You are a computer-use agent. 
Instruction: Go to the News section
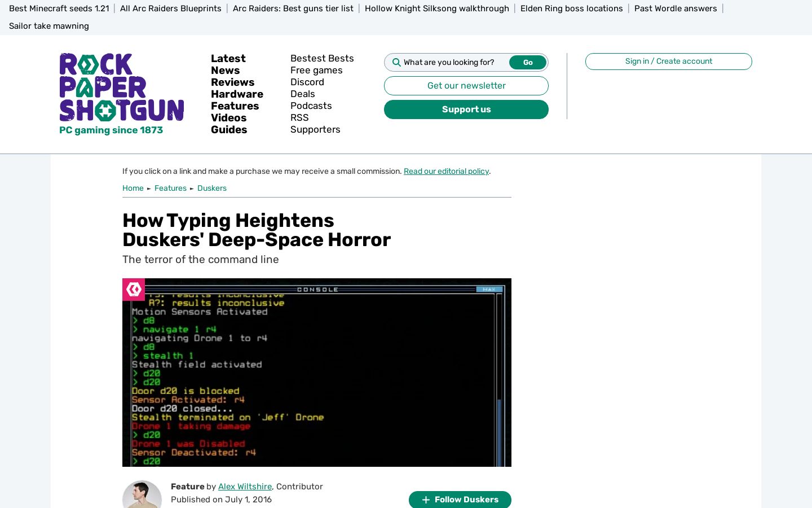pyautogui.click(x=226, y=71)
